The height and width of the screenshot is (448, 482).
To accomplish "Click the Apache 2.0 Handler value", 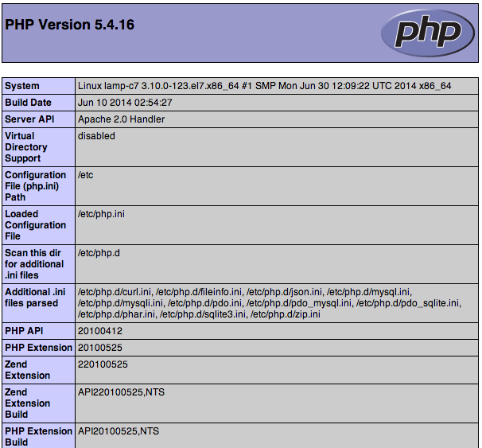I will (121, 119).
